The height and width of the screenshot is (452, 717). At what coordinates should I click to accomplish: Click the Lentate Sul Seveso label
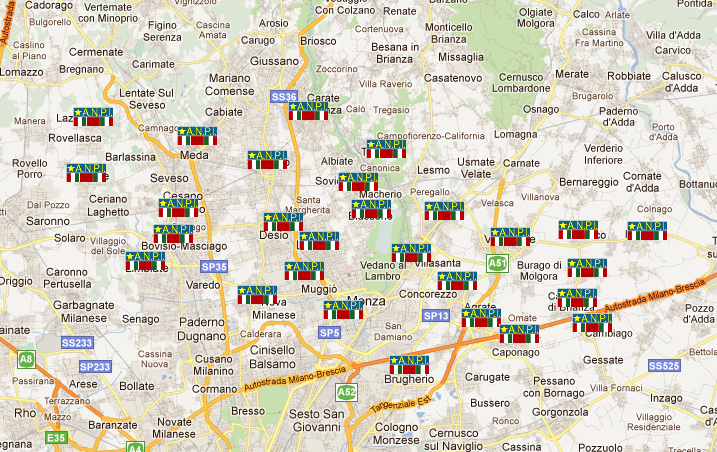click(147, 99)
